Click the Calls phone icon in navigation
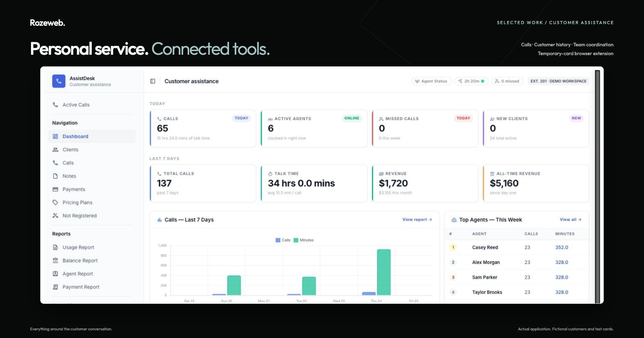644x338 pixels. [56, 163]
